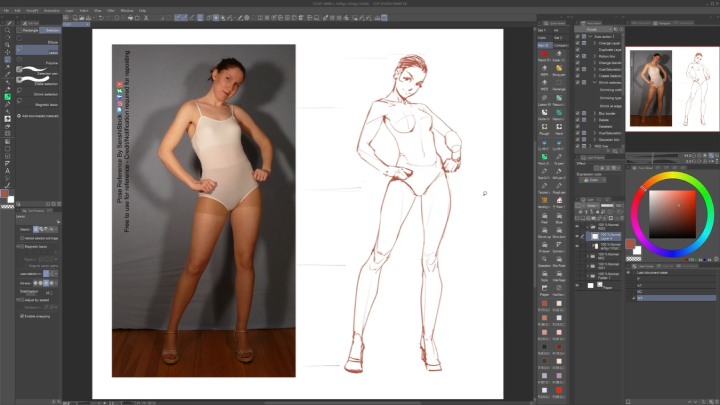
Task: Switch to Rectangle sub tool group
Action: 28,30
